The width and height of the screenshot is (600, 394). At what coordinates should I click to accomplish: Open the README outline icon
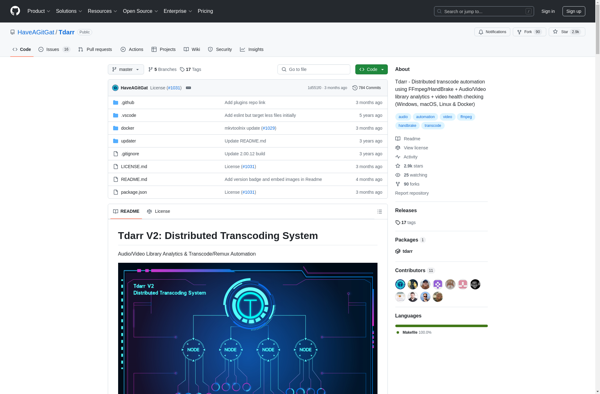point(380,212)
